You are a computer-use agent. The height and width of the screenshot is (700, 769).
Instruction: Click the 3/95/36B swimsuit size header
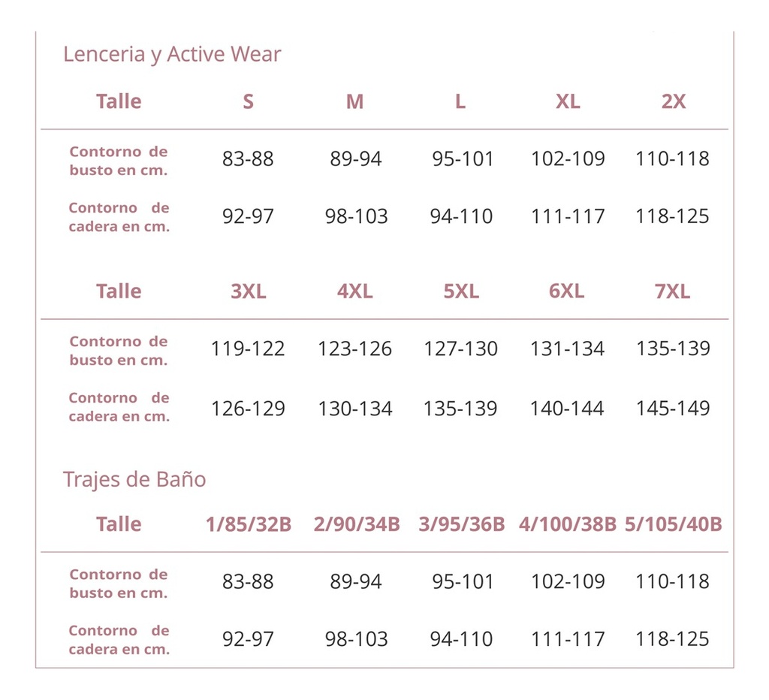click(461, 524)
